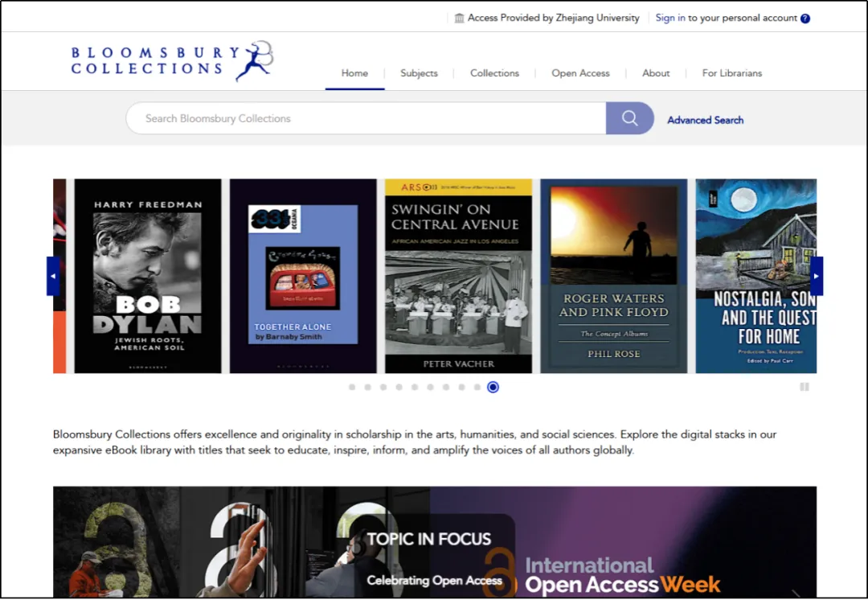This screenshot has width=868, height=600.
Task: Open the Open Access menu item
Action: point(580,73)
